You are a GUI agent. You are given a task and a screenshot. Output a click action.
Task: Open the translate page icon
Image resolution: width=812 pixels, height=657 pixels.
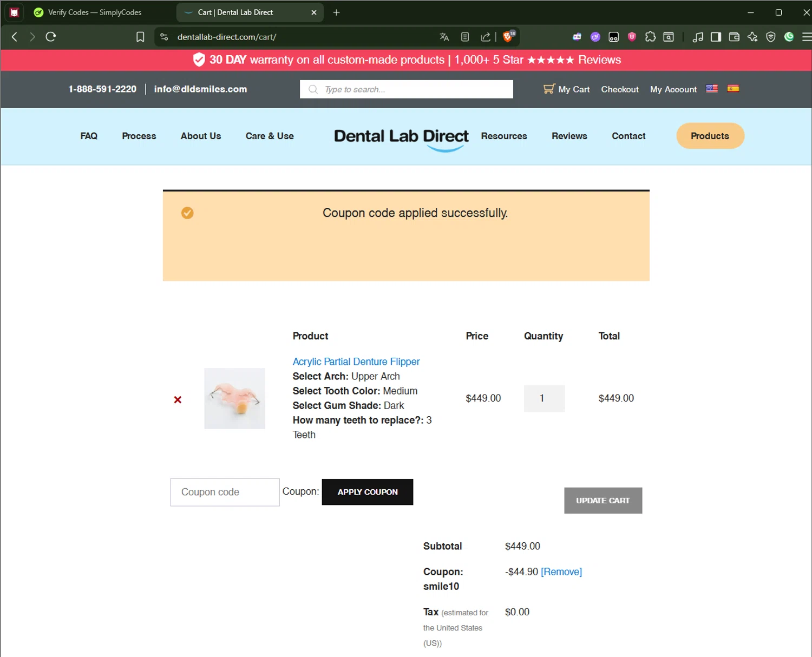tap(444, 37)
